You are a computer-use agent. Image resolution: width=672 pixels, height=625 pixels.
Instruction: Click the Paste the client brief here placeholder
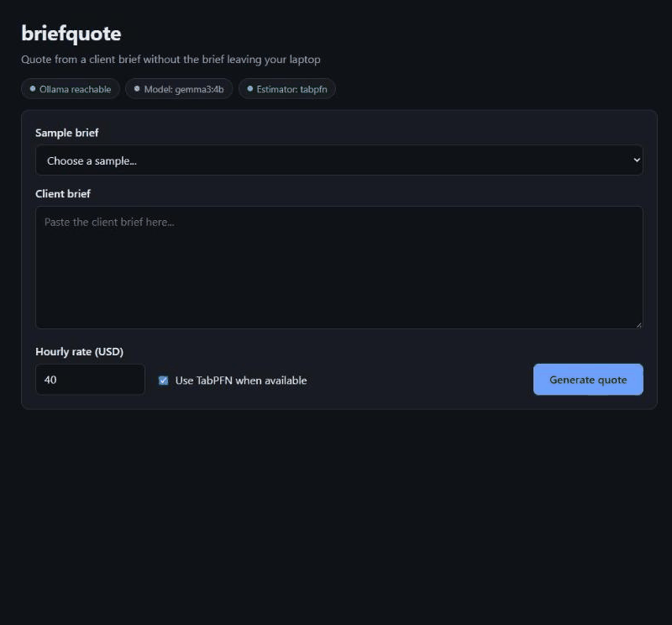click(109, 223)
